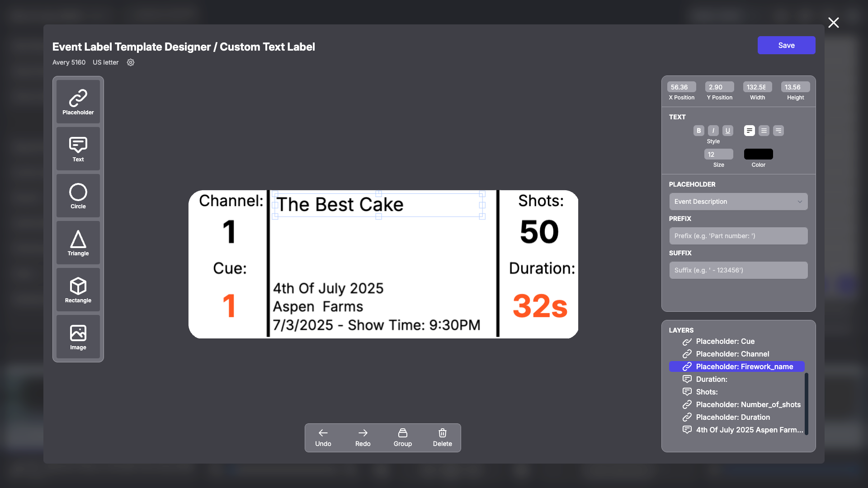The width and height of the screenshot is (868, 488).
Task: Add a Triangle shape
Action: [x=78, y=243]
